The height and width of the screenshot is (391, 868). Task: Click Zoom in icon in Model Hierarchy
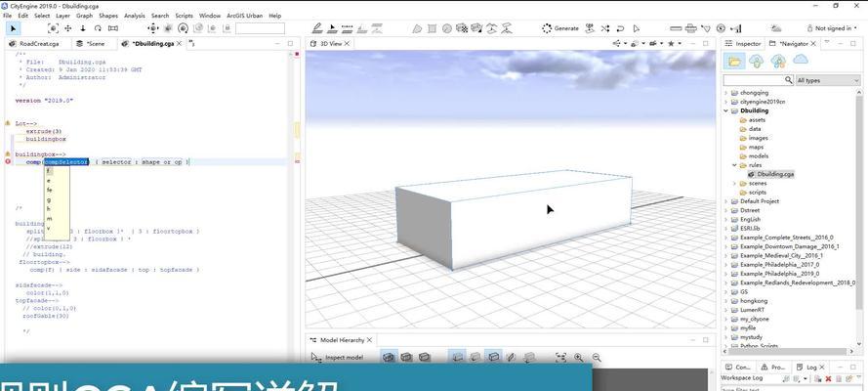(578, 357)
